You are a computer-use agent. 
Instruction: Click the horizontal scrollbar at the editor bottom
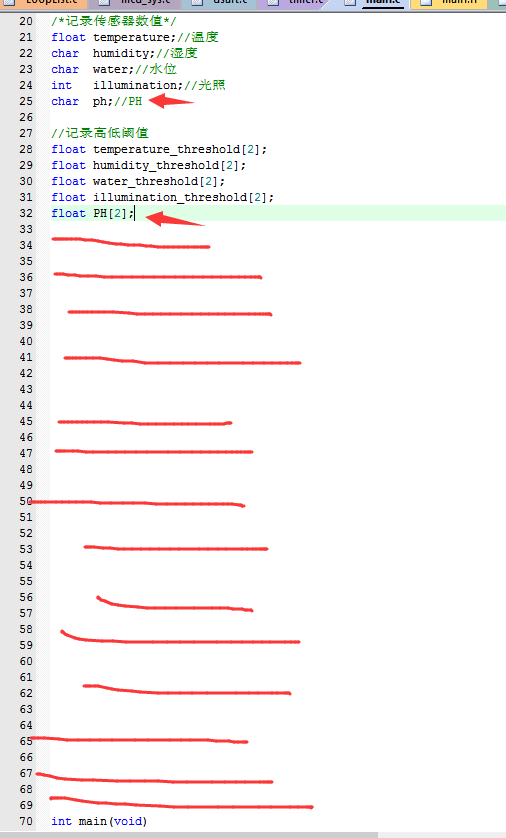[x=189, y=835]
